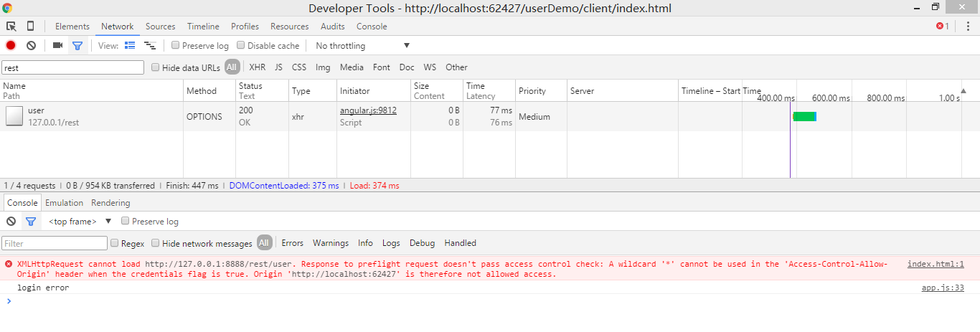Click the camera capture screenshots icon
Image resolution: width=980 pixels, height=332 pixels.
click(x=57, y=45)
